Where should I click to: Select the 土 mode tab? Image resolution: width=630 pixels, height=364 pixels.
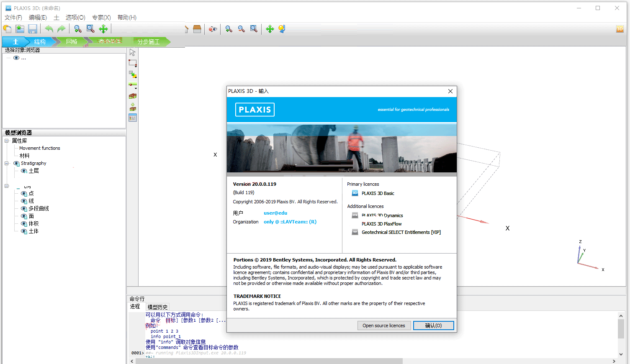pyautogui.click(x=15, y=41)
